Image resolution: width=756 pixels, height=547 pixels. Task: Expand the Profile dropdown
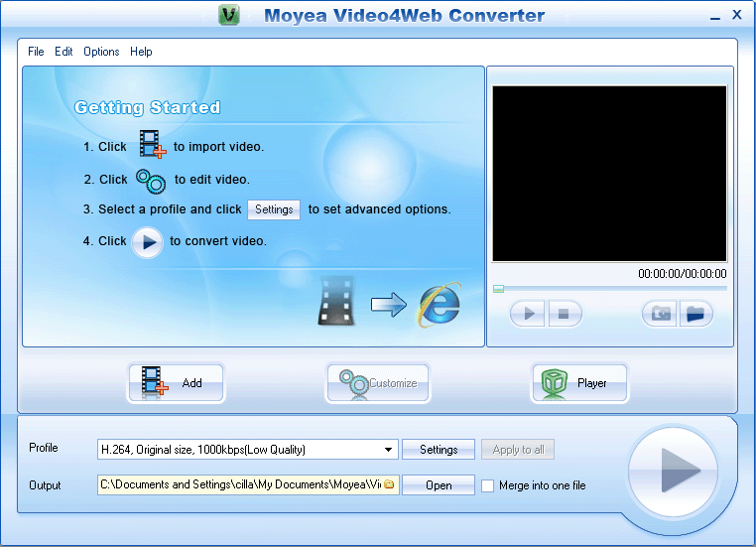click(x=388, y=450)
